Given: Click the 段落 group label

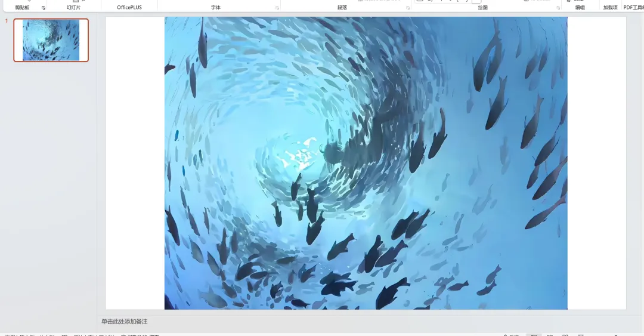Looking at the screenshot, I should 342,7.
